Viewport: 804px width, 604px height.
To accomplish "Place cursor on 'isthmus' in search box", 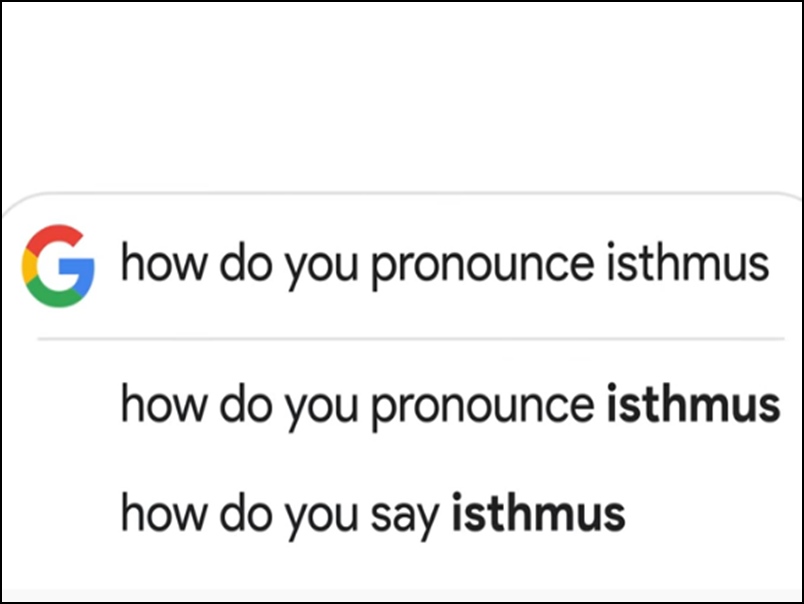I will 688,264.
